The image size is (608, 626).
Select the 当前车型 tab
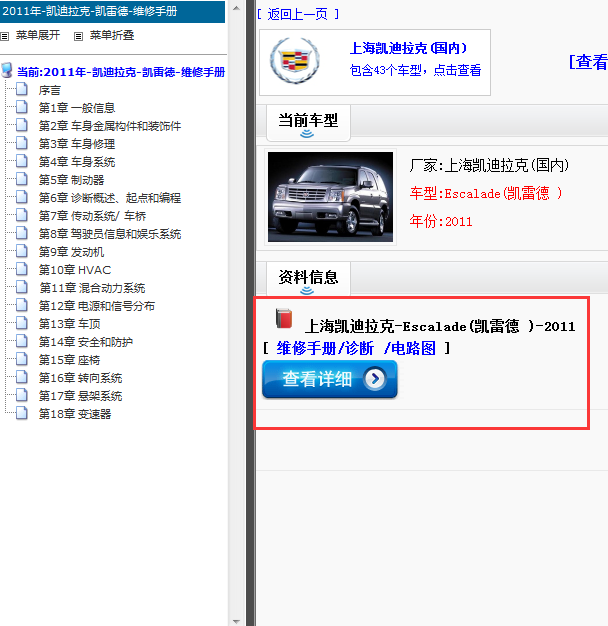[x=308, y=122]
